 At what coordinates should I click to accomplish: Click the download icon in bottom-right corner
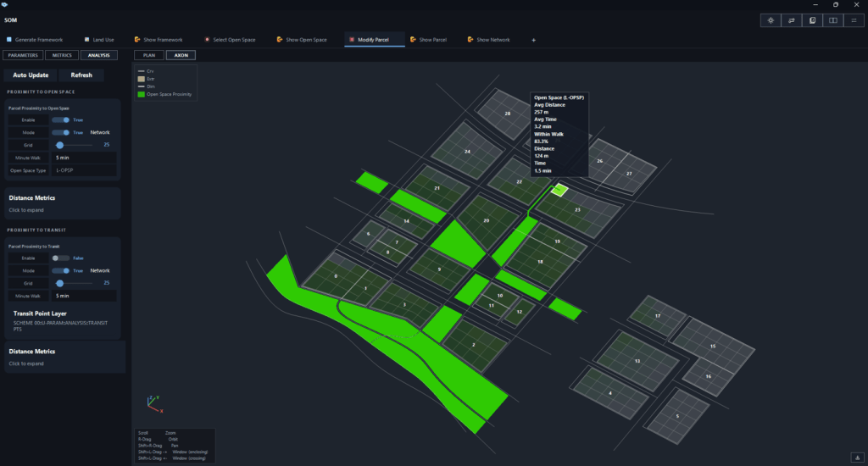point(858,458)
